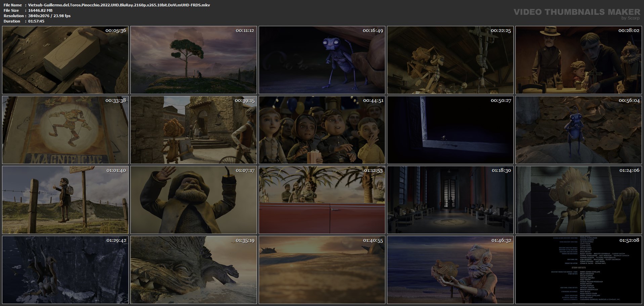Select the red car thumbnail at 01:12:53
Viewport: 644px width, 306px height.
322,200
